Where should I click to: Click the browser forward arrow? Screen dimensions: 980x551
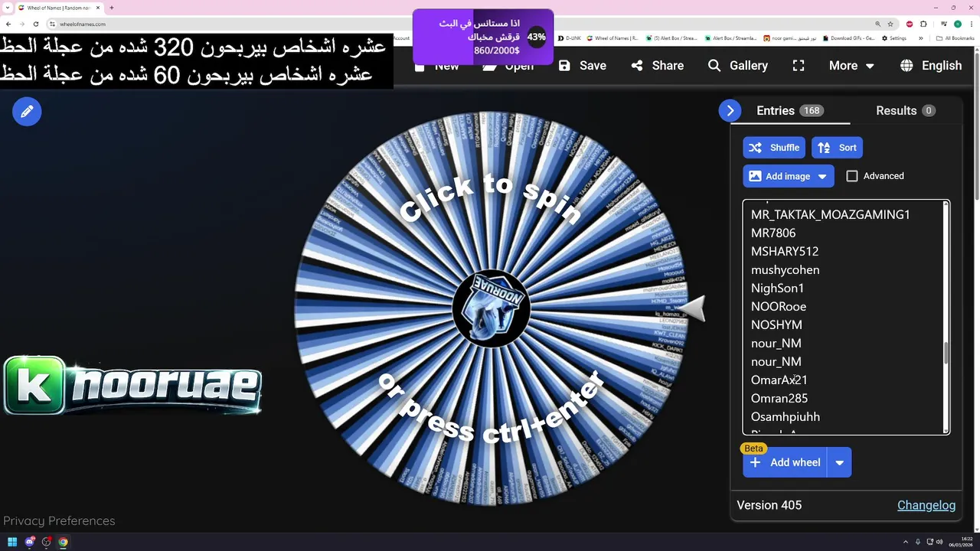22,24
